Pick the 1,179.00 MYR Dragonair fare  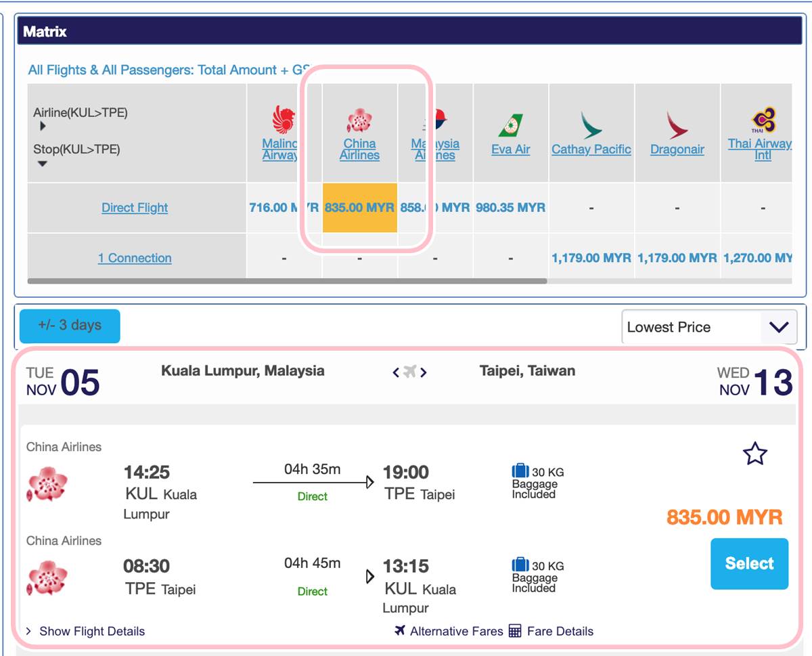pyautogui.click(x=677, y=258)
